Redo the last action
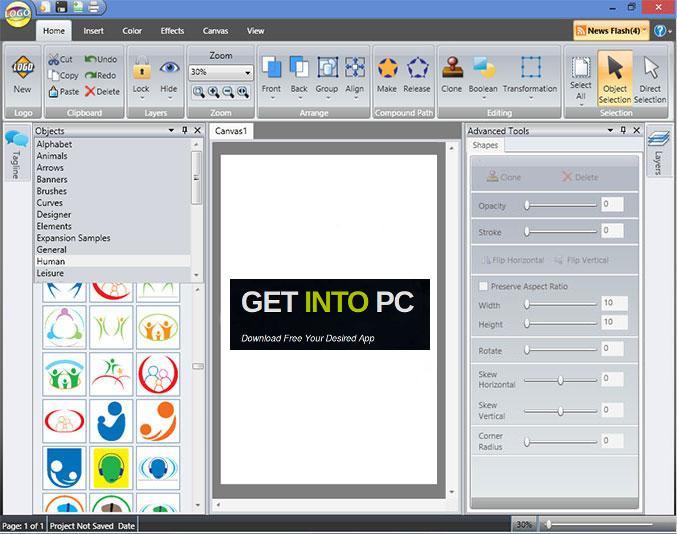The width and height of the screenshot is (677, 534). 101,75
